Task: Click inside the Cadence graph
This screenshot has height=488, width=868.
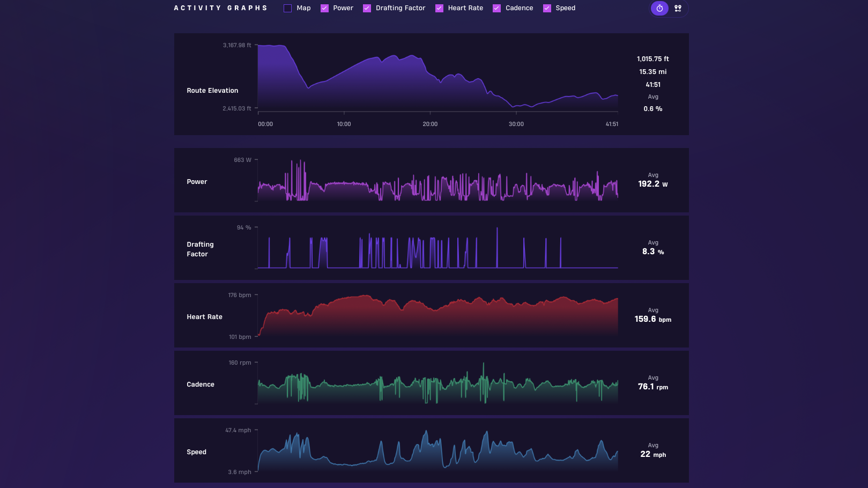Action: 438,383
